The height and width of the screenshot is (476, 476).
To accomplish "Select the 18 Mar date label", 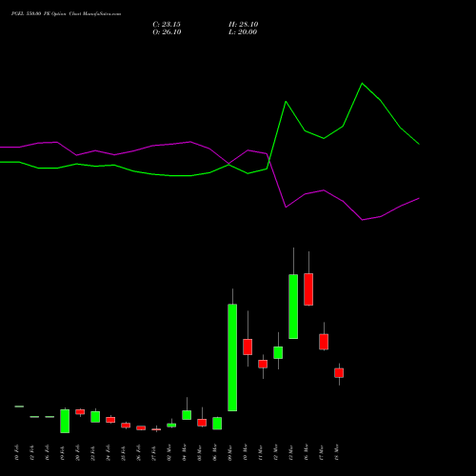I will [x=337, y=452].
